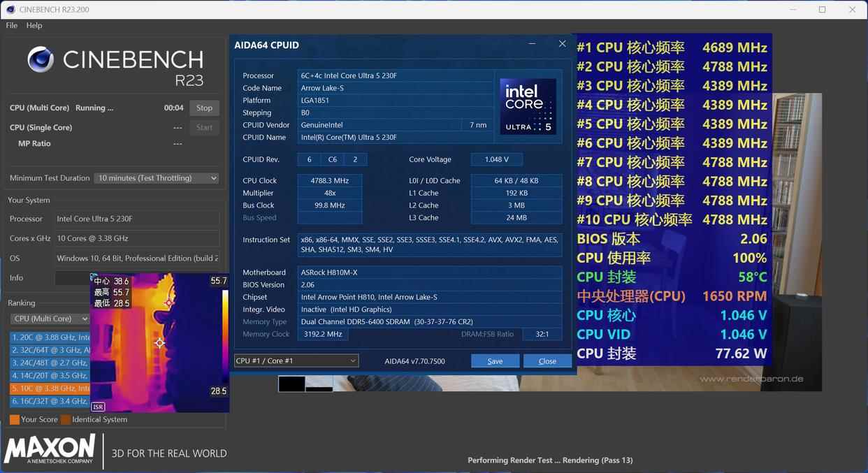The image size is (868, 473).
Task: Click the Cinebench app icon in title bar
Action: pos(11,9)
